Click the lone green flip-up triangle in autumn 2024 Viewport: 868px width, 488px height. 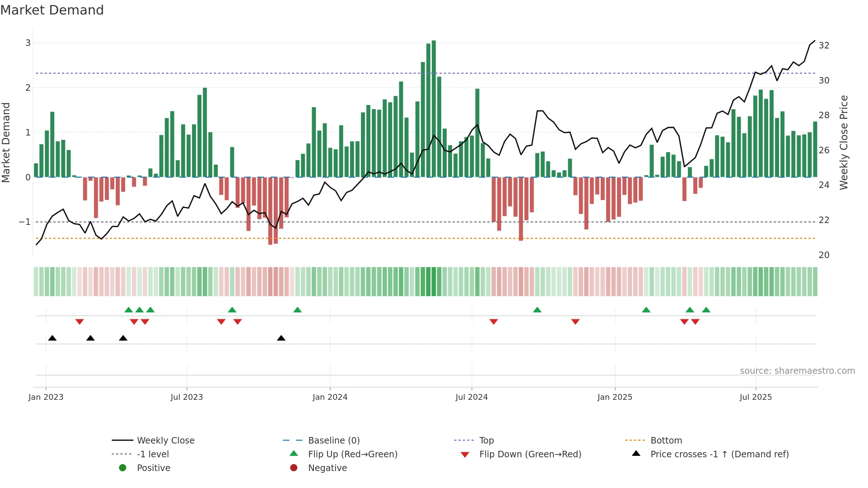point(537,310)
